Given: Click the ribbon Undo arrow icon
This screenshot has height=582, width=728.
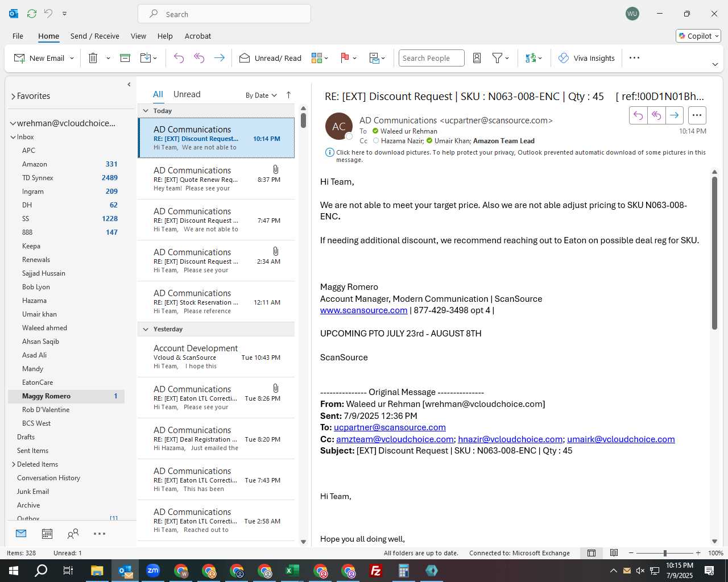Looking at the screenshot, I should pos(179,58).
